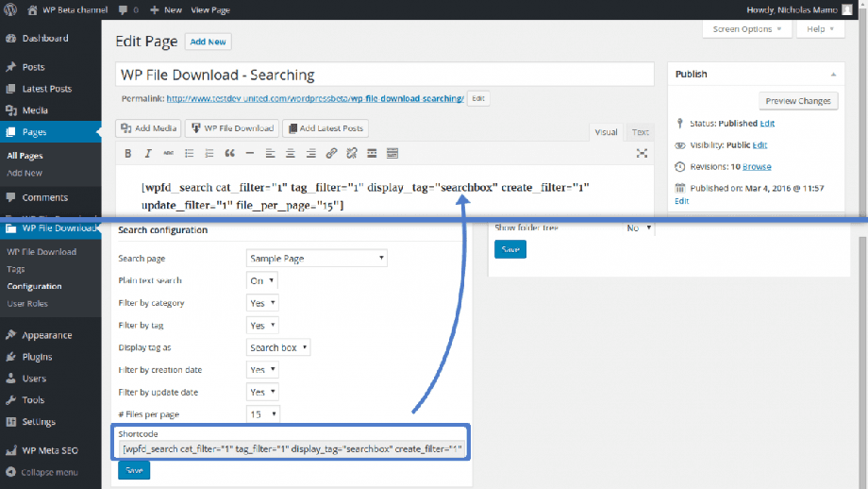
Task: Edit the Public visibility setting
Action: (x=759, y=145)
